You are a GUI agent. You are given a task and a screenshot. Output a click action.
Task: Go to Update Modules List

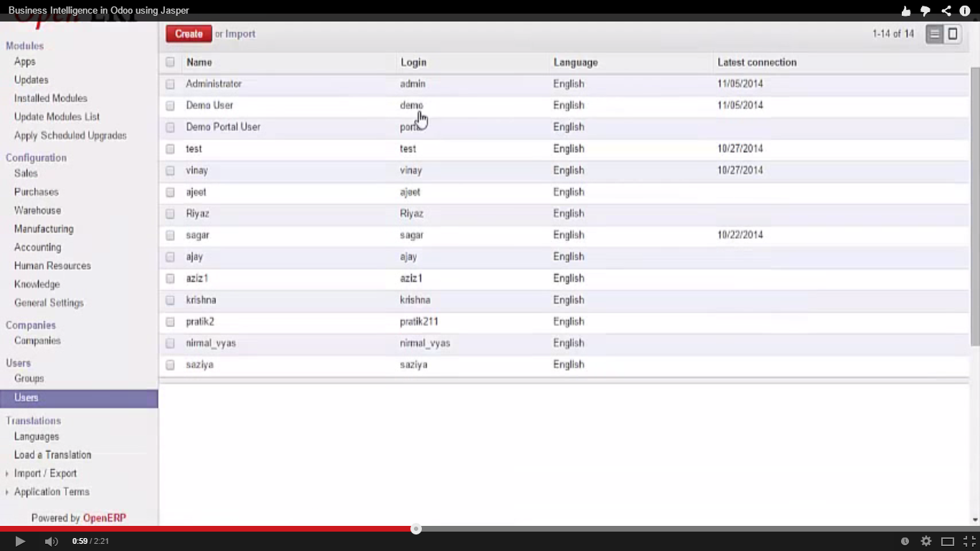pyautogui.click(x=57, y=117)
